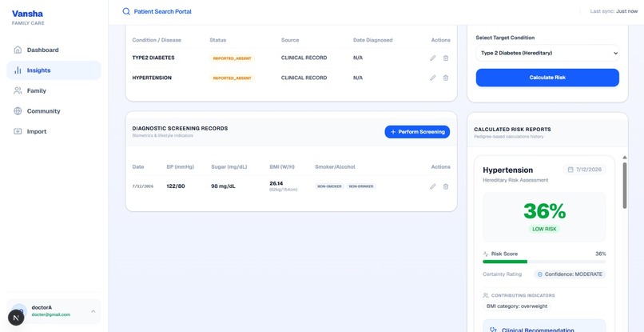Click the Calculate Risk button
Viewport: 644px width, 332px height.
(547, 78)
